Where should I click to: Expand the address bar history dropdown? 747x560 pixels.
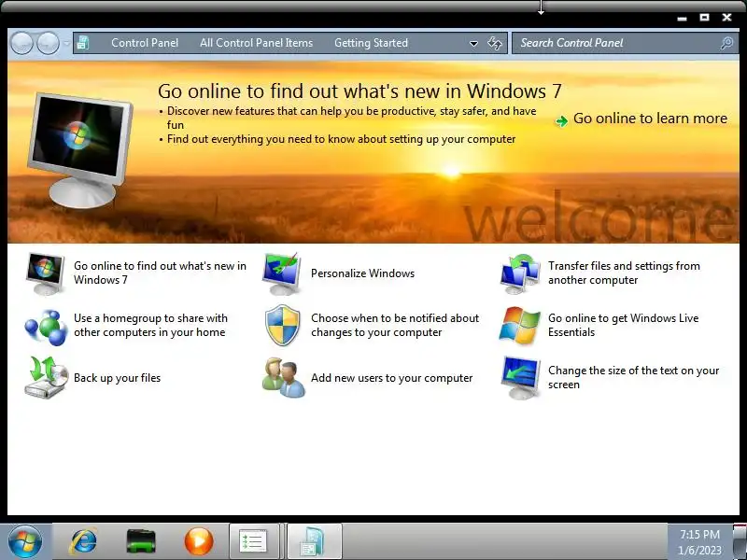tap(473, 43)
